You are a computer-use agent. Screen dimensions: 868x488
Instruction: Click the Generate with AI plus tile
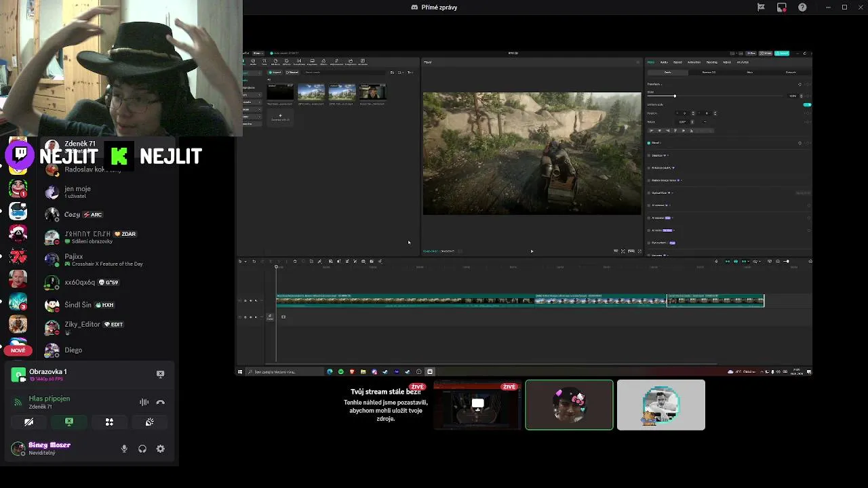[x=280, y=117]
